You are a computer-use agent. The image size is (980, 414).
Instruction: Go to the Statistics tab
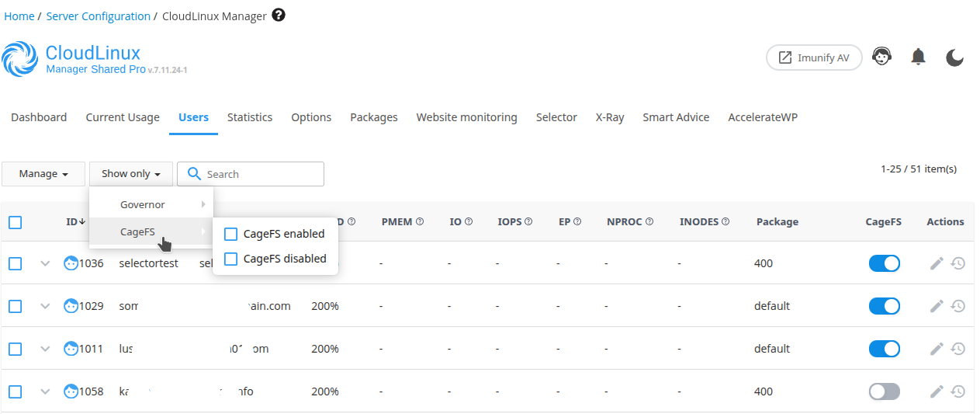[250, 117]
